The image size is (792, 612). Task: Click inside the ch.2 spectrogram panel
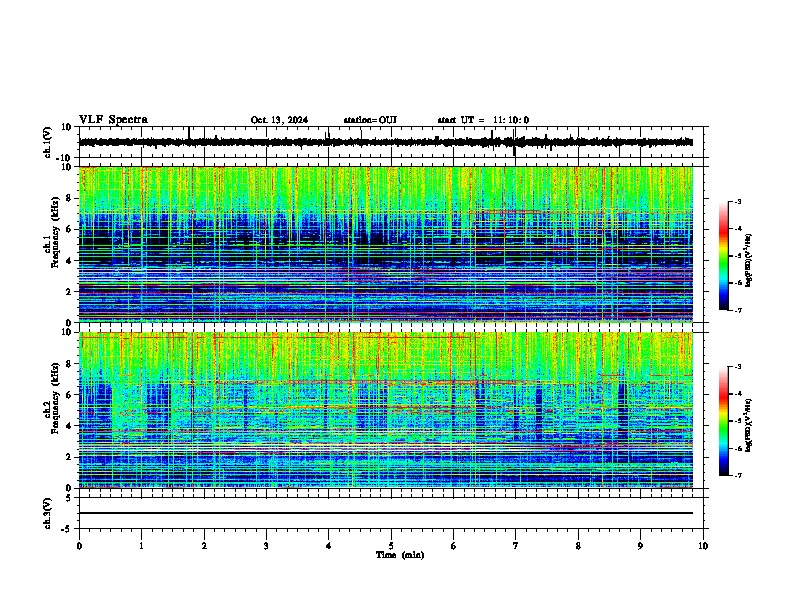[385, 410]
